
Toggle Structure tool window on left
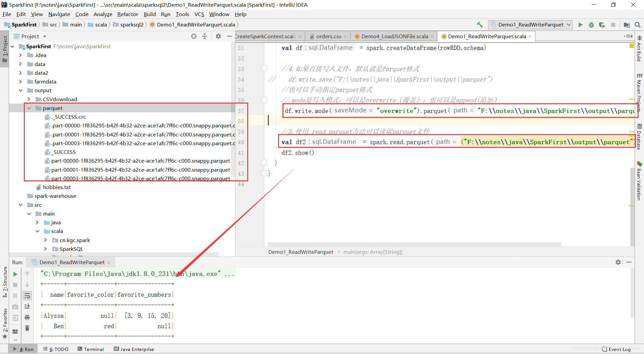click(x=5, y=282)
